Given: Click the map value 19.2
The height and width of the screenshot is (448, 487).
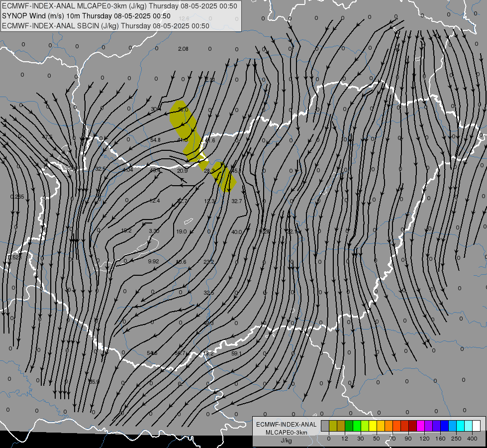Looking at the screenshot, I should pos(126,230).
